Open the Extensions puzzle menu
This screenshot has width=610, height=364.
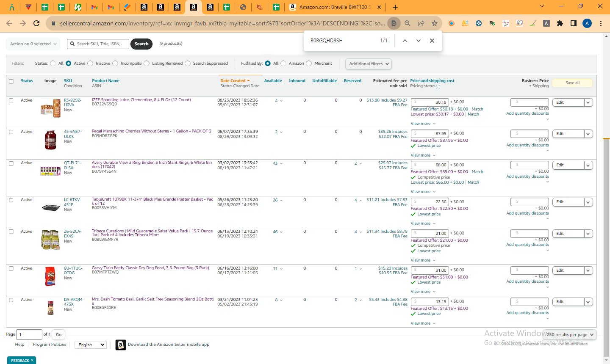[560, 23]
